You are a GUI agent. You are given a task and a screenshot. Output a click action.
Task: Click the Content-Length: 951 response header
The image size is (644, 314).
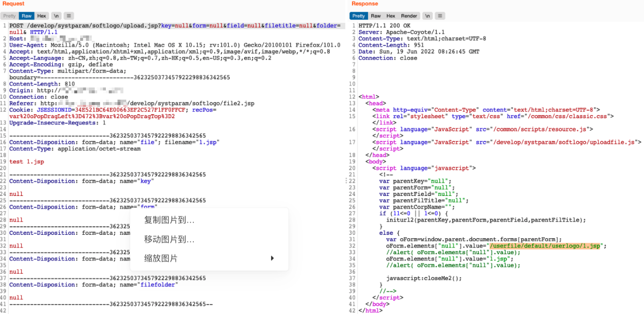pos(391,45)
